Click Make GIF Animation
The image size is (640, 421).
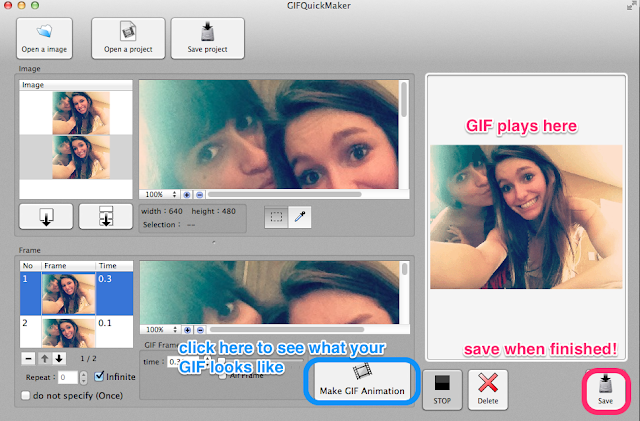pyautogui.click(x=362, y=382)
